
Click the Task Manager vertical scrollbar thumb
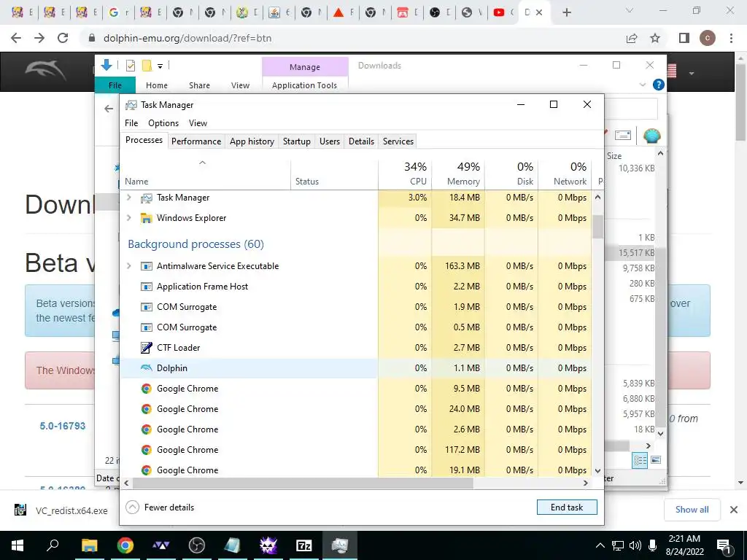598,227
